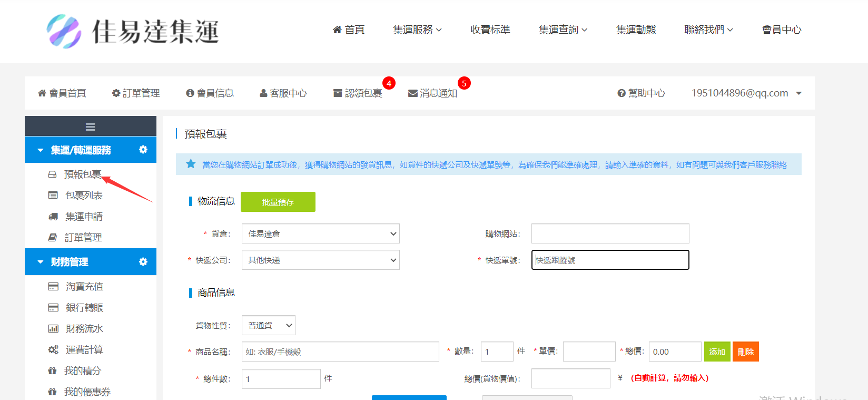This screenshot has height=400, width=868.
Task: Click the 單價 unit price field
Action: coord(589,352)
